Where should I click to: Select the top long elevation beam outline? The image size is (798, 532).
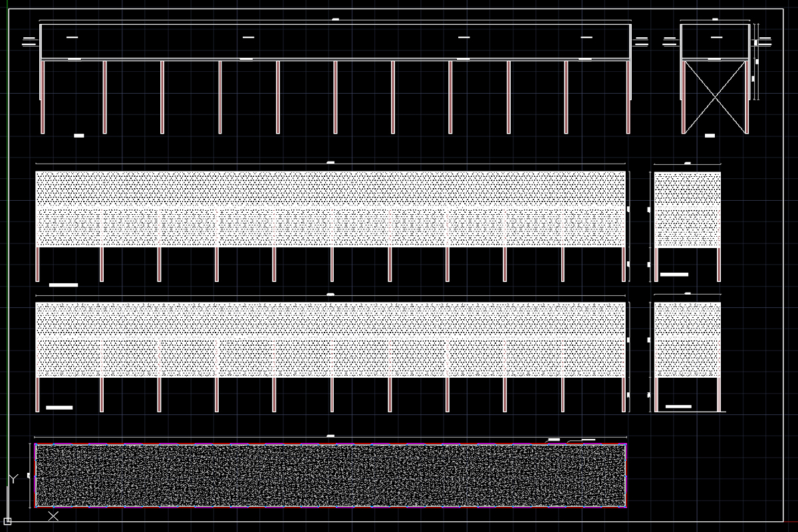pos(335,41)
